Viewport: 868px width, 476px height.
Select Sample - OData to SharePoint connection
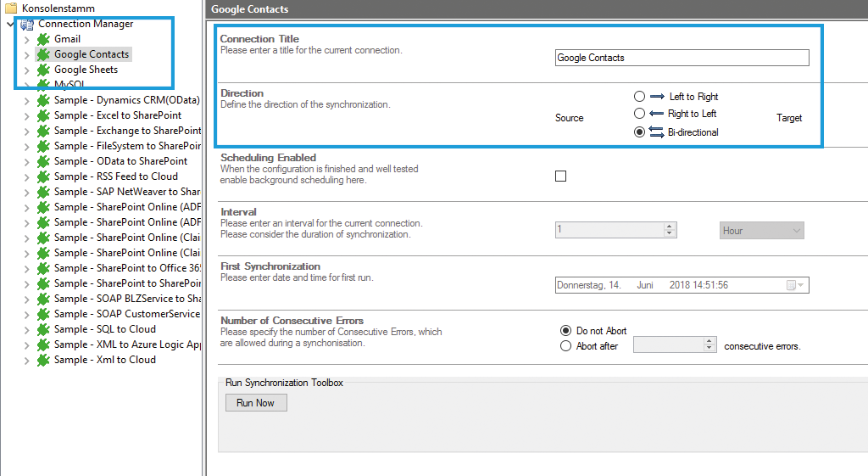point(120,161)
